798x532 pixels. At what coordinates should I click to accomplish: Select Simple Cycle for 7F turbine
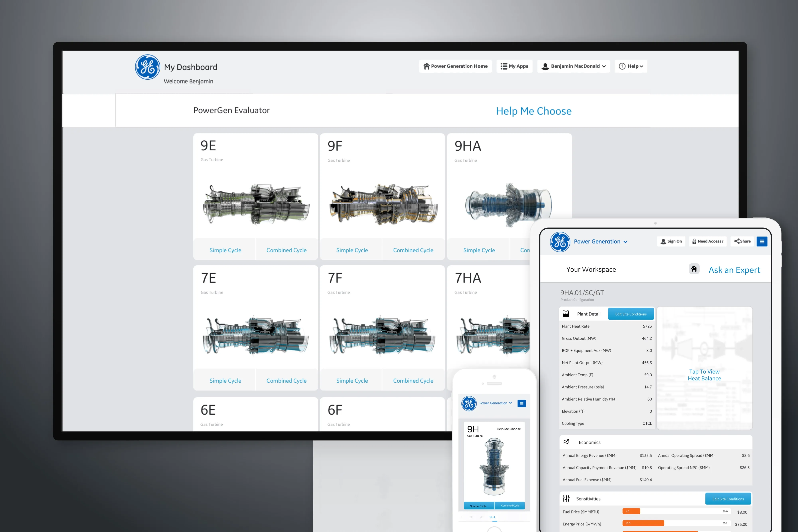(352, 381)
